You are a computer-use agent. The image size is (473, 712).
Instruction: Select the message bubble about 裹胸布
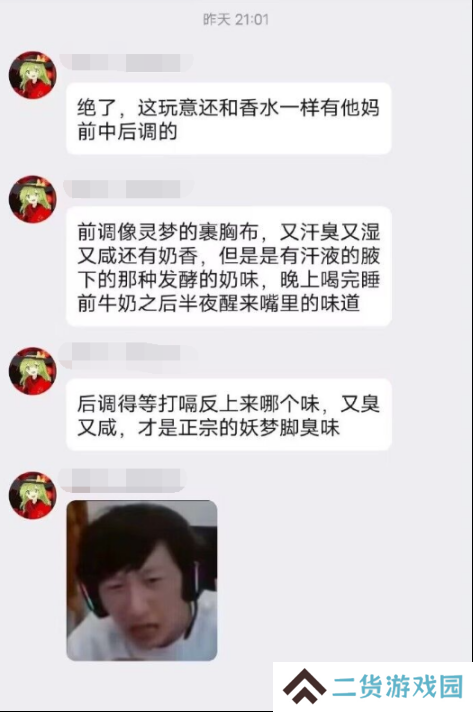click(229, 267)
